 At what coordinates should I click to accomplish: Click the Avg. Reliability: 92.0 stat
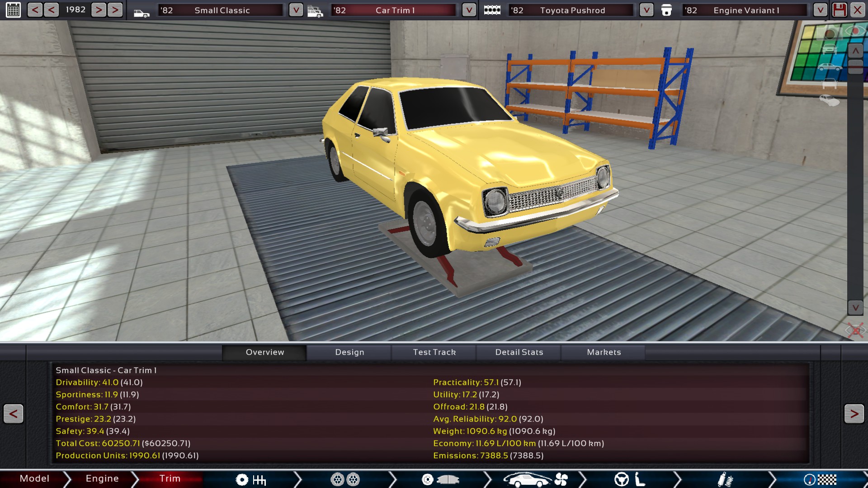[488, 419]
